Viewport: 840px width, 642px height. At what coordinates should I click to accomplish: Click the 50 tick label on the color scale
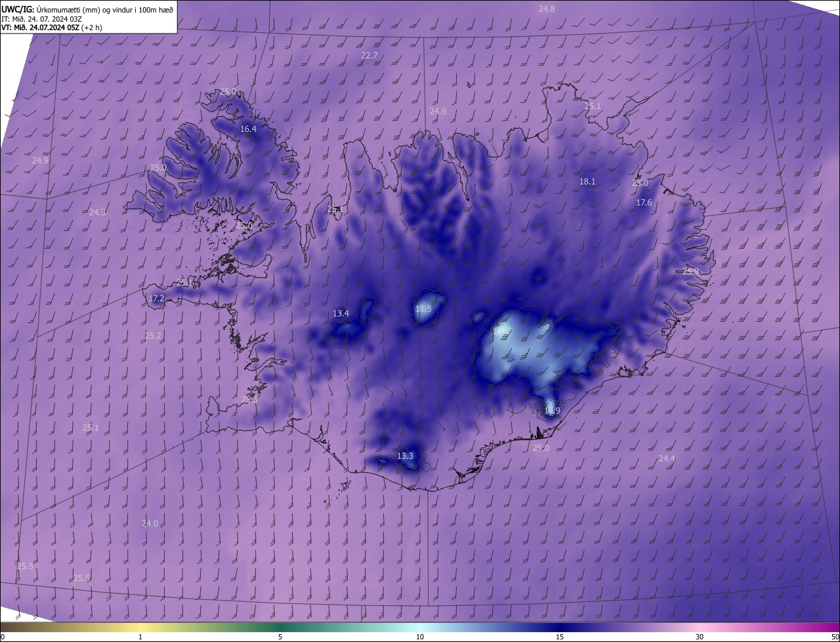pos(835,637)
